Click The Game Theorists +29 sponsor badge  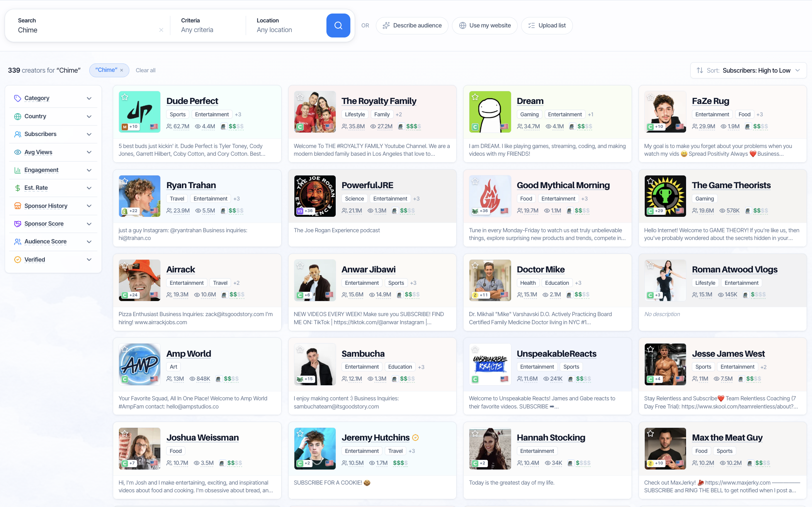point(656,211)
